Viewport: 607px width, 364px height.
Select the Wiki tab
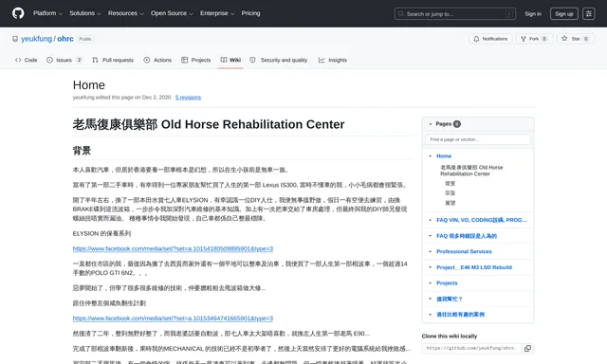pyautogui.click(x=230, y=60)
